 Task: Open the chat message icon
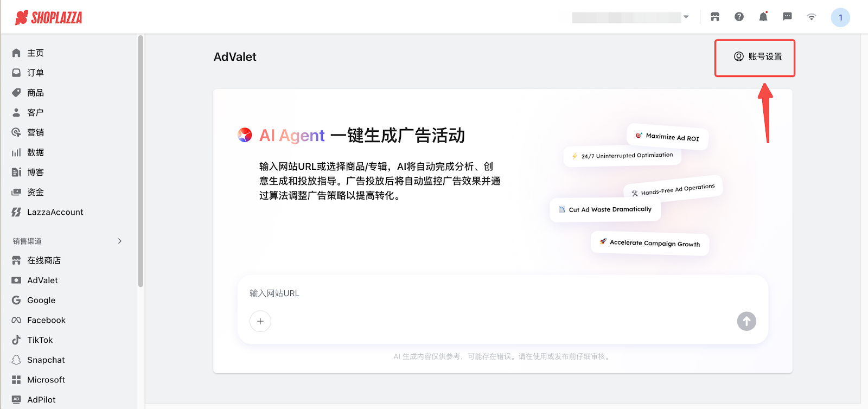point(787,17)
